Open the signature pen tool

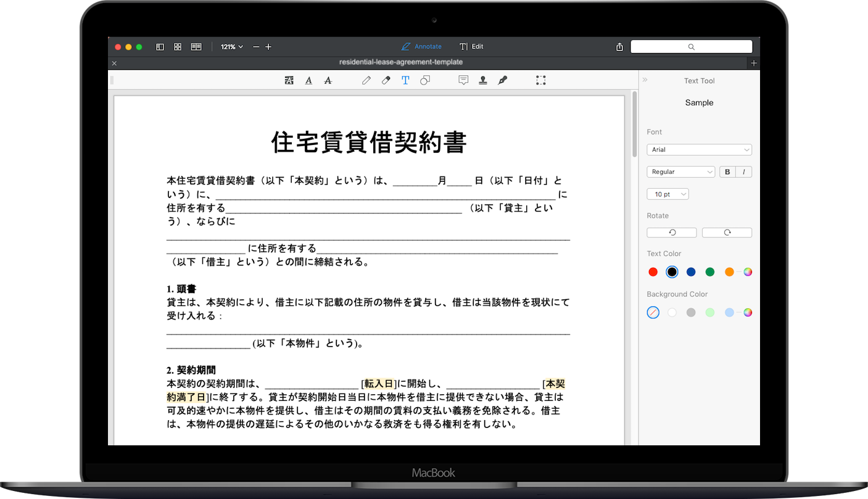pyautogui.click(x=503, y=80)
